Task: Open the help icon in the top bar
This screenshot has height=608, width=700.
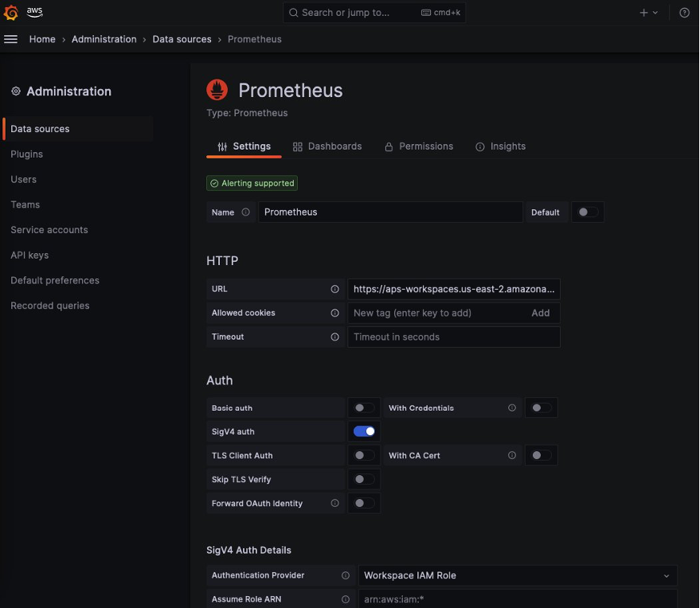Action: coord(685,13)
